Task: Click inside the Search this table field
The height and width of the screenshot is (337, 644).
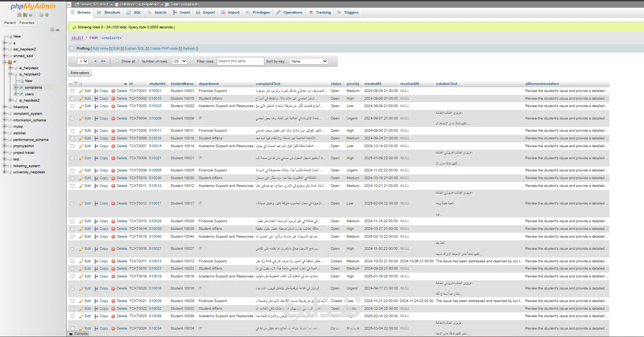Action: pyautogui.click(x=240, y=61)
